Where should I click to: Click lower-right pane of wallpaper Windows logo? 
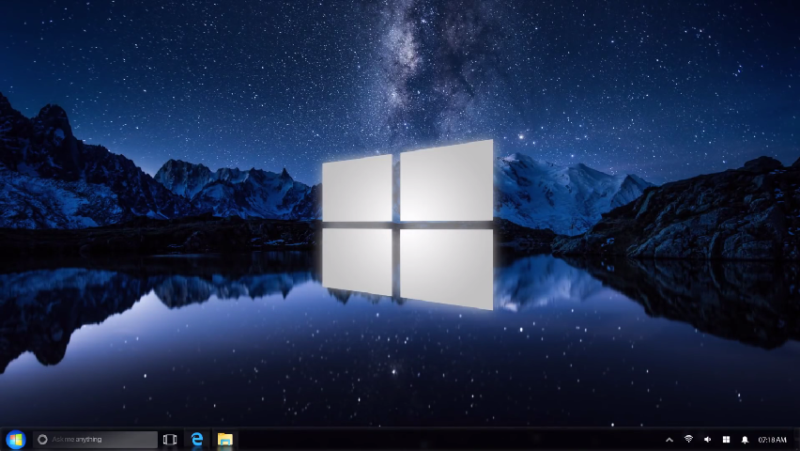pyautogui.click(x=446, y=268)
